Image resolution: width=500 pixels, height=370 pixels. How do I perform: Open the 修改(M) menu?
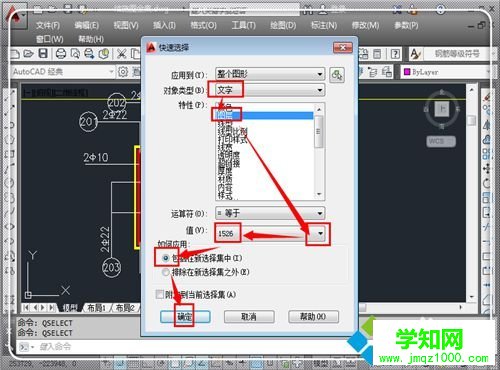(365, 25)
